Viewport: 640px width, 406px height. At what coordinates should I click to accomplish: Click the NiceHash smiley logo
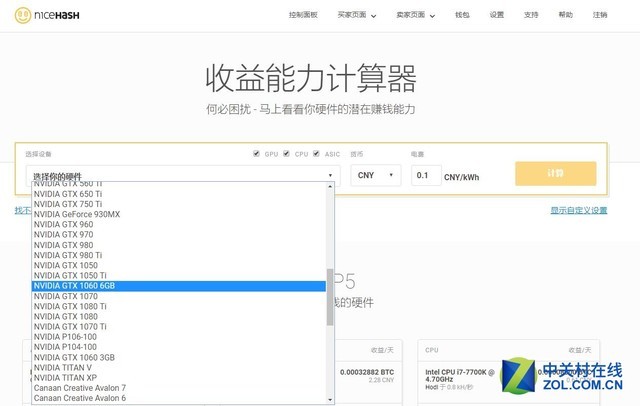point(23,16)
